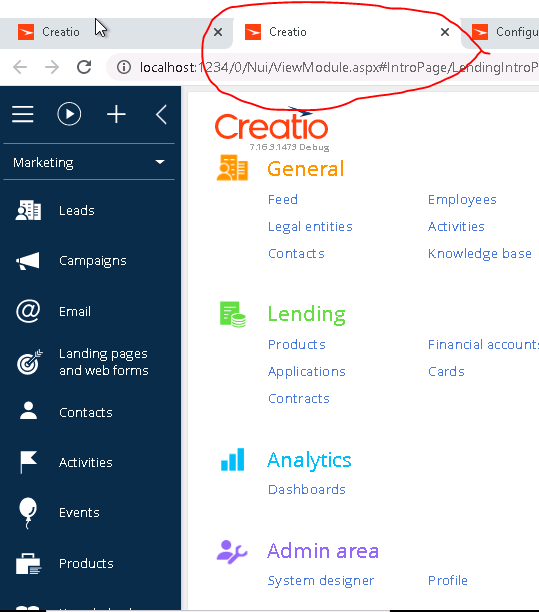Switch to the first Creatio browser tab
The height and width of the screenshot is (612, 539).
click(x=113, y=32)
